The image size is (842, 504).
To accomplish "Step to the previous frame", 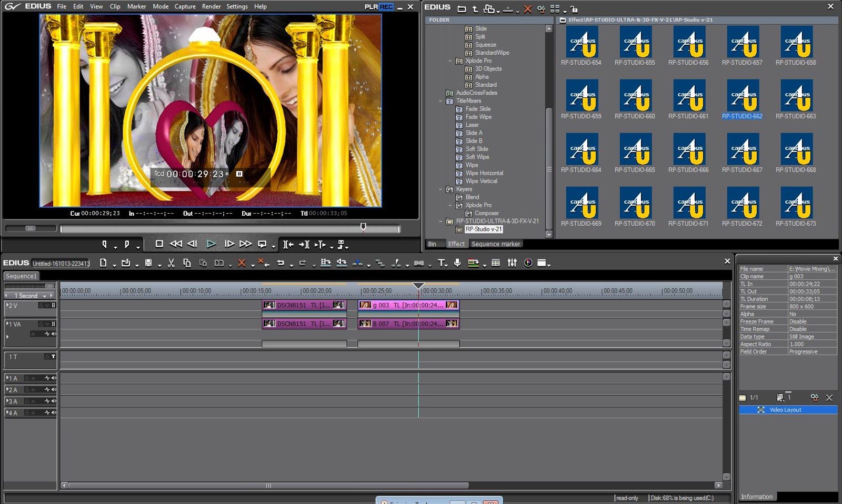I will [193, 244].
